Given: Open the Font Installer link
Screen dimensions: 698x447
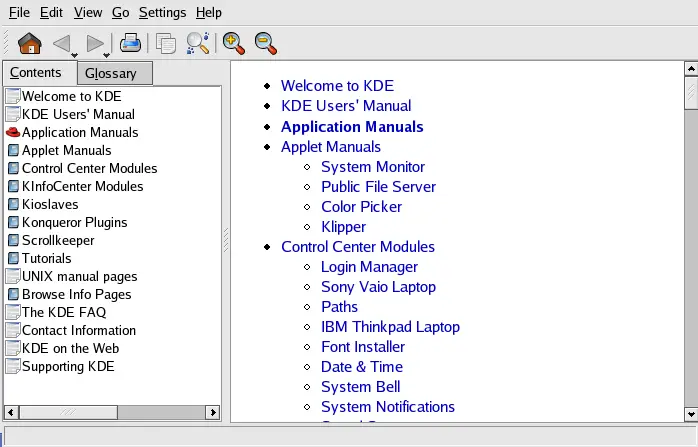Looking at the screenshot, I should click(362, 347).
